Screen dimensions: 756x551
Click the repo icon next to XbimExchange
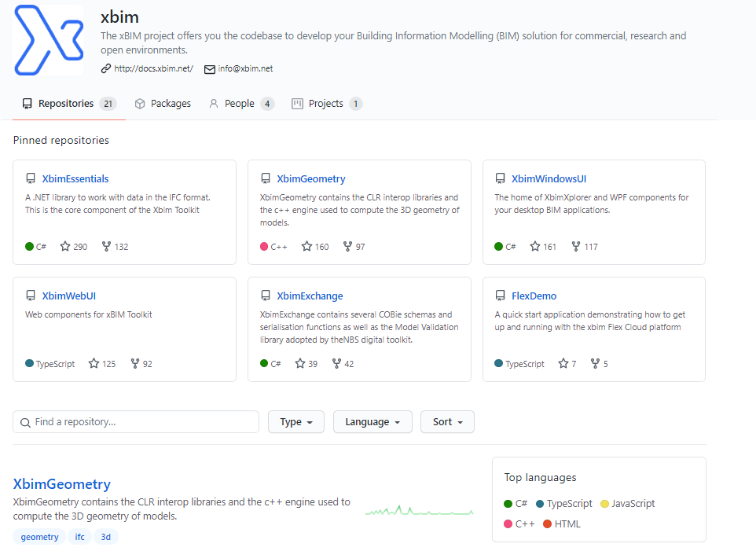266,296
